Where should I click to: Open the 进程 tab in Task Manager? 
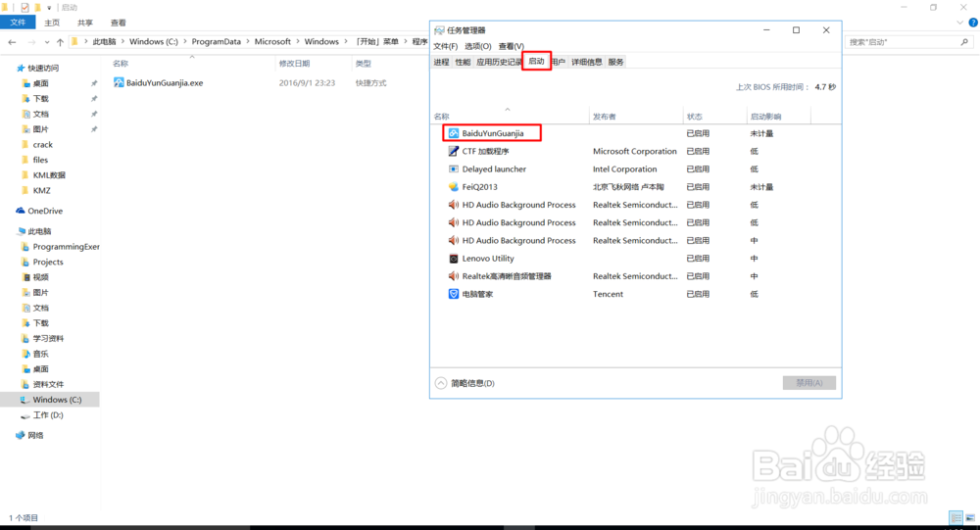coord(441,62)
